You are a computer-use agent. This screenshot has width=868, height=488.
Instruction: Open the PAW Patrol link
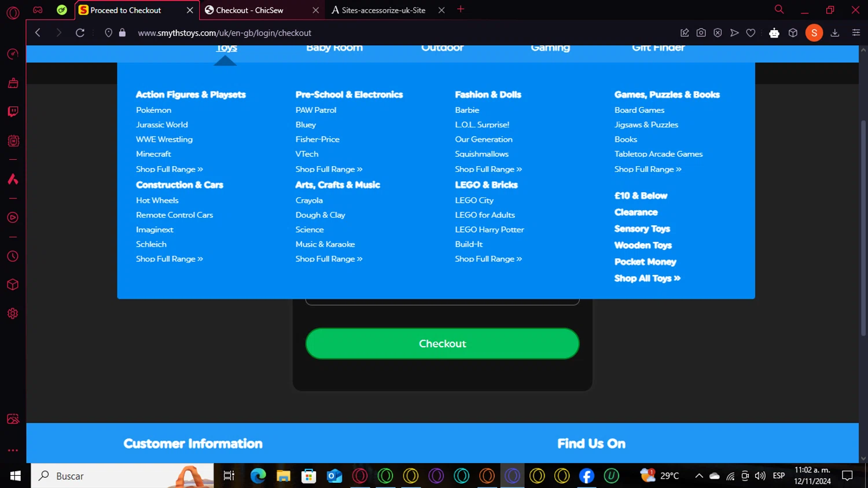pos(315,110)
